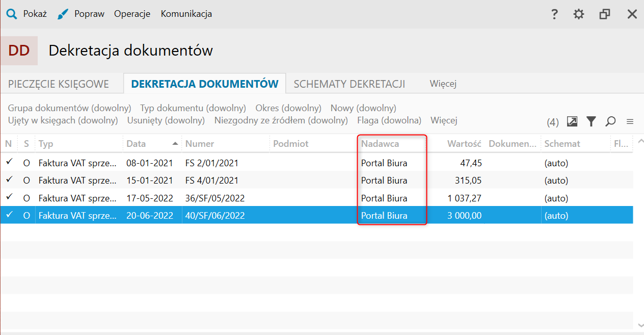The image size is (644, 335).
Task: Open the Pokaż menu
Action: (x=35, y=14)
